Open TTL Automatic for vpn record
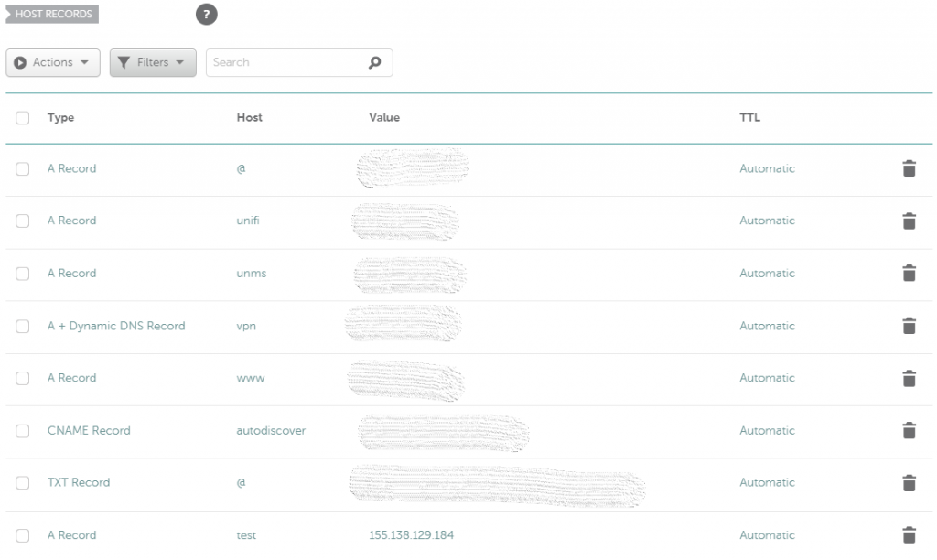937x560 pixels. (767, 326)
